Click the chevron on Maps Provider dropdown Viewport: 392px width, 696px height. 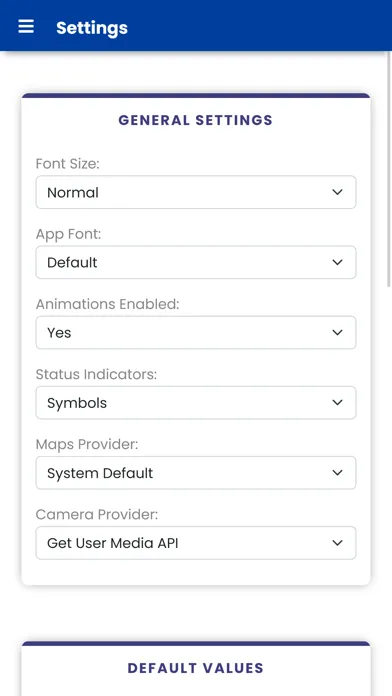pos(337,473)
